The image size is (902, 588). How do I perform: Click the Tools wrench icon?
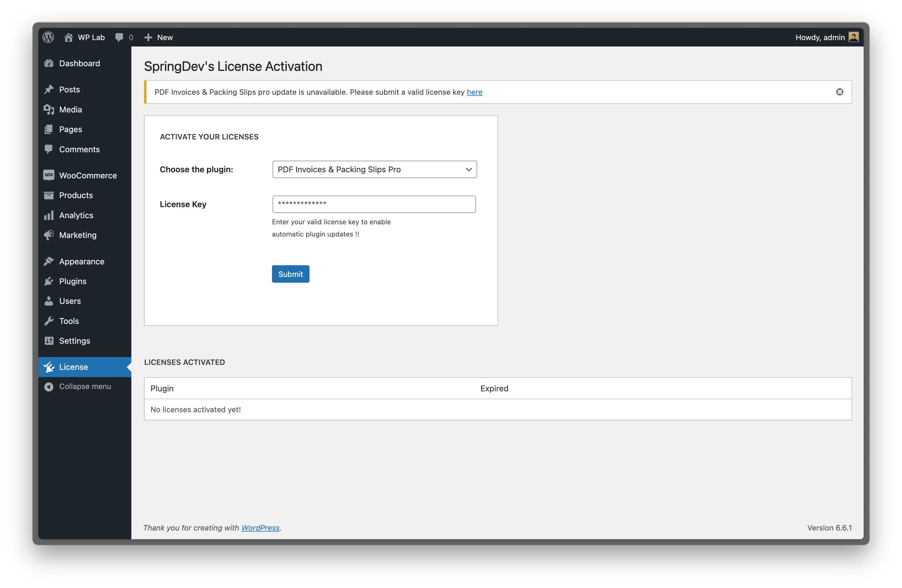point(49,321)
